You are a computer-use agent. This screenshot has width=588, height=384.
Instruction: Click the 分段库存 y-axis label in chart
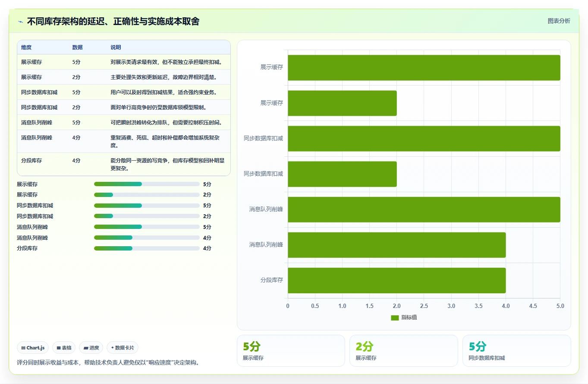(x=271, y=280)
